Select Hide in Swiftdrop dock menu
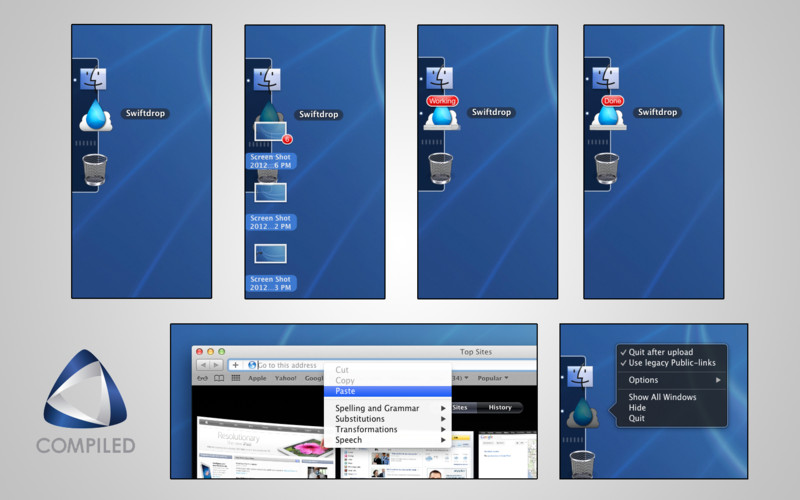 click(671, 408)
